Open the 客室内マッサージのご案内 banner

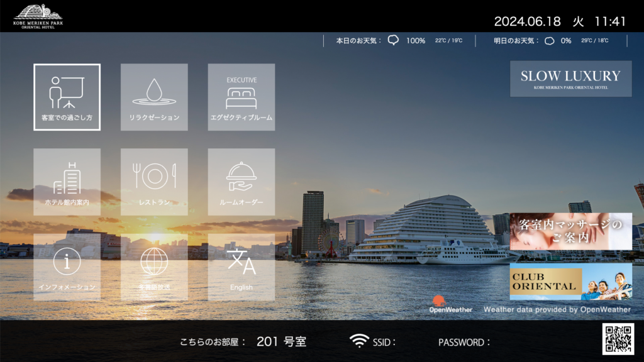[570, 231]
